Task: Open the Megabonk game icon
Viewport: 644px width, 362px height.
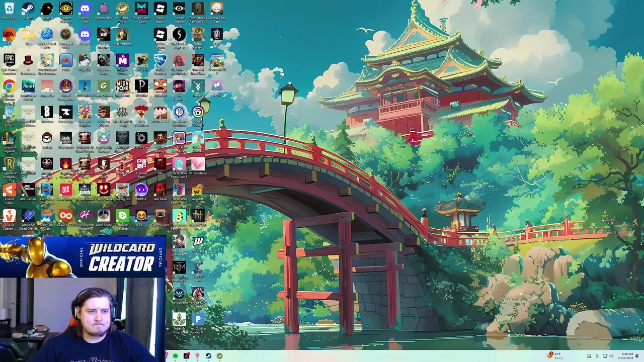Action: click(122, 88)
